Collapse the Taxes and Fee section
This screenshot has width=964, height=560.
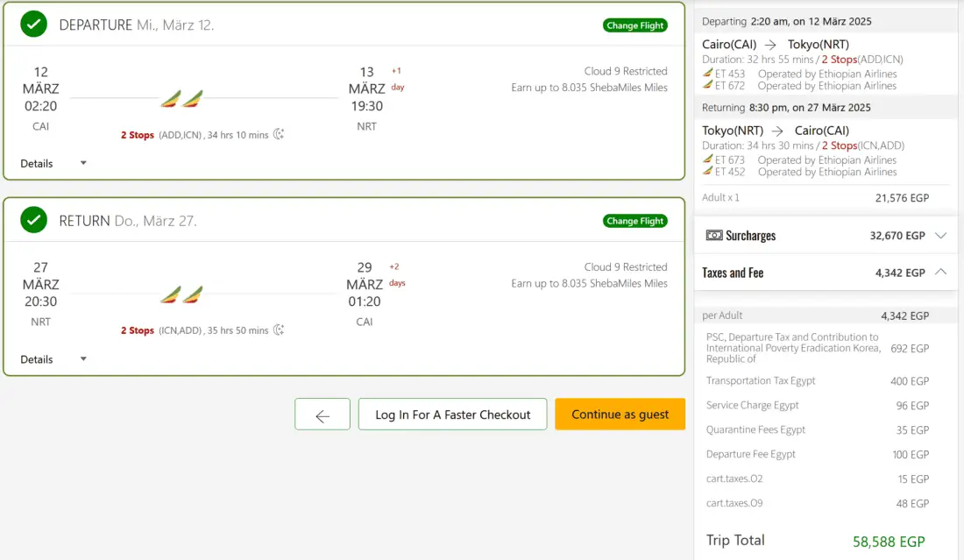[x=941, y=273]
